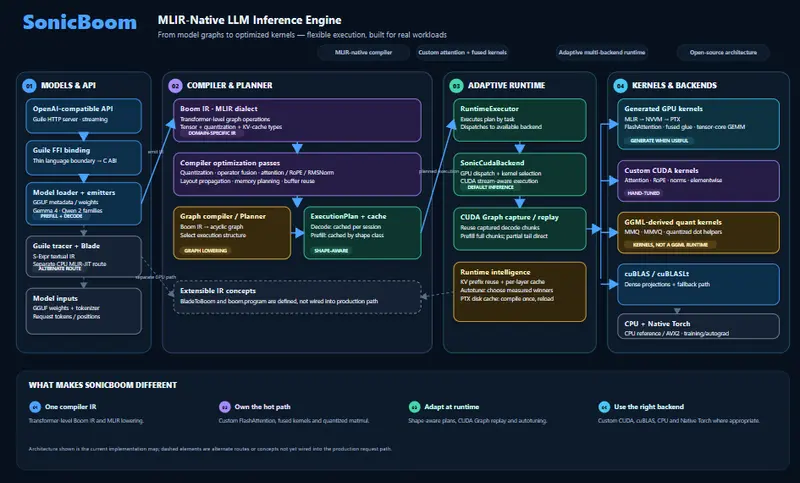Click the GENERATE WHEN USEFUL tag

click(x=659, y=140)
